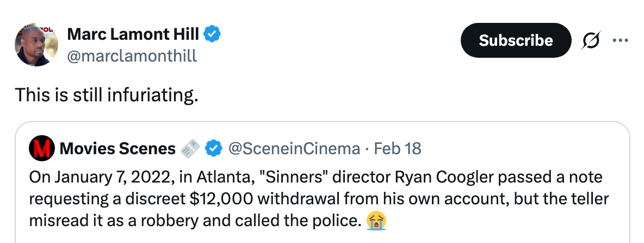Open the @marclamonthill handle link
This screenshot has width=644, height=243.
point(132,56)
